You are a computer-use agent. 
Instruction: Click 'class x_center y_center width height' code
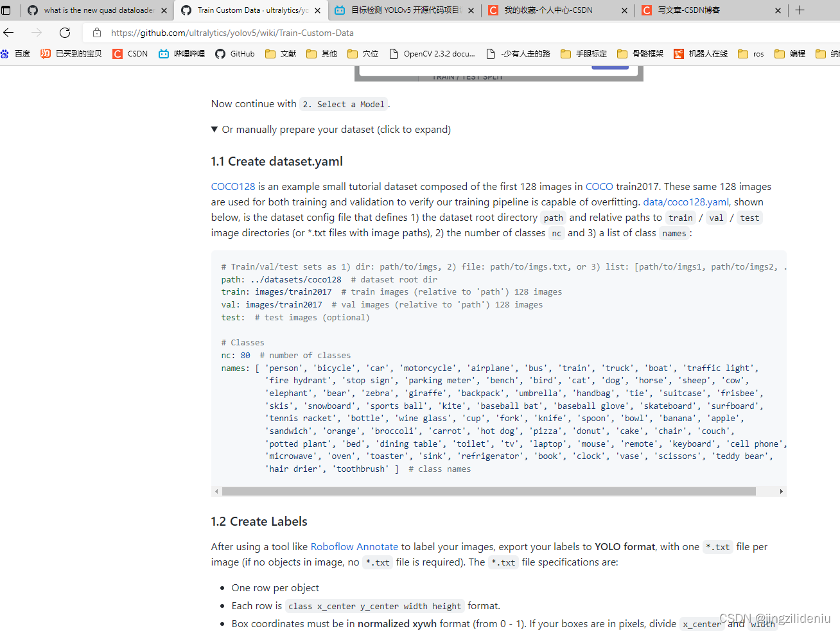pos(374,607)
